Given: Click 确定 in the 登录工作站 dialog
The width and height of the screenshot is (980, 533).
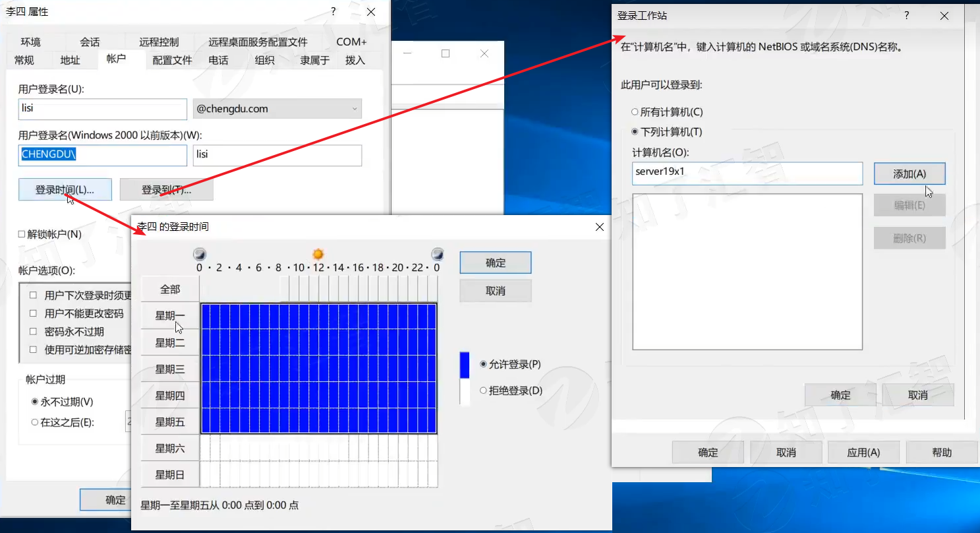Looking at the screenshot, I should coord(840,395).
